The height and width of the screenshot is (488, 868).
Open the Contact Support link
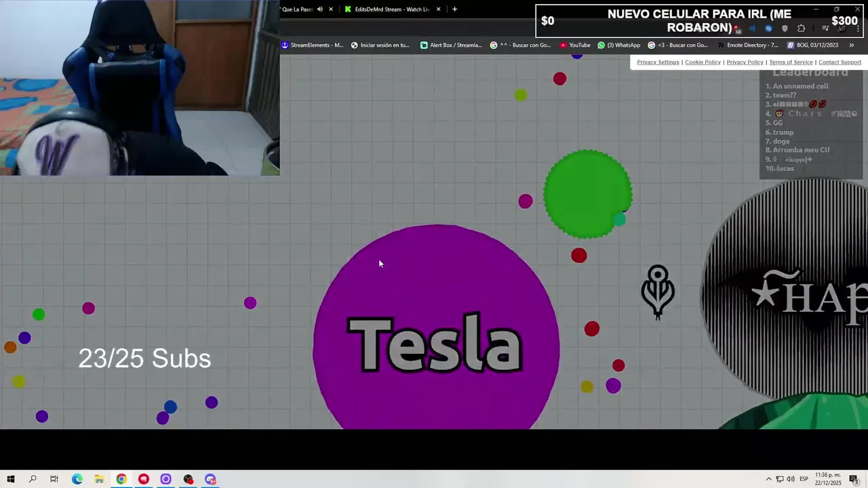coord(840,62)
